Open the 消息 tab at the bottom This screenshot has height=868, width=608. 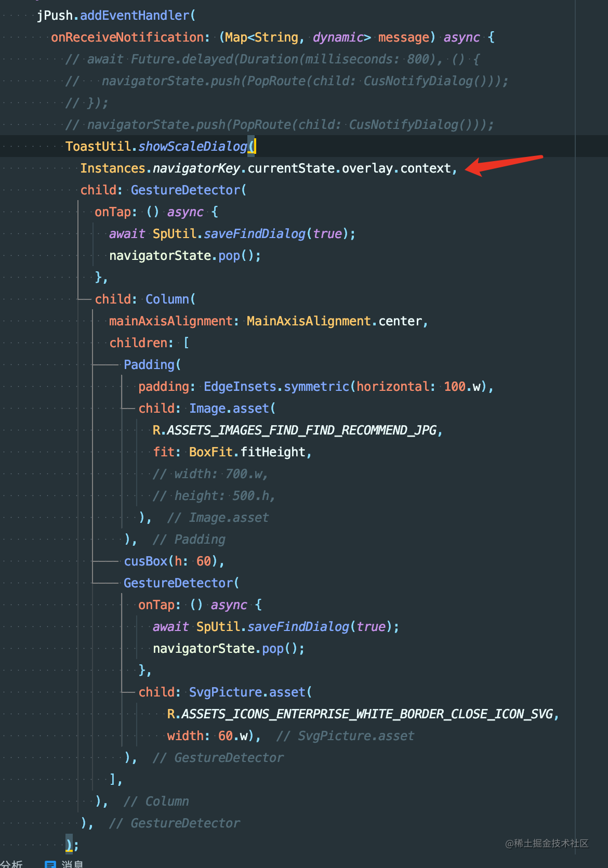(64, 864)
